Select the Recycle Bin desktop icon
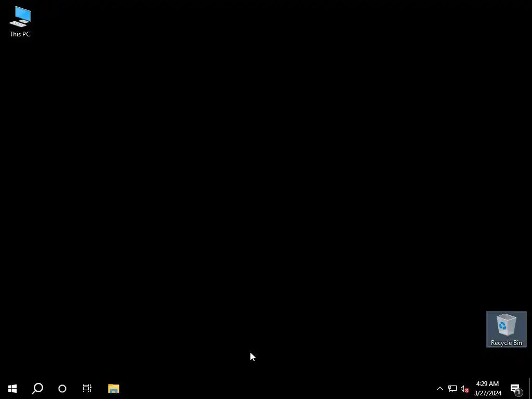 click(506, 329)
